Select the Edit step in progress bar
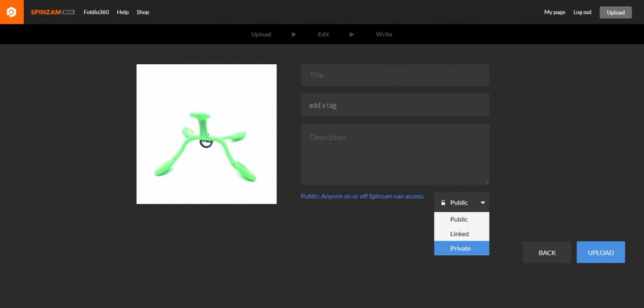 323,35
